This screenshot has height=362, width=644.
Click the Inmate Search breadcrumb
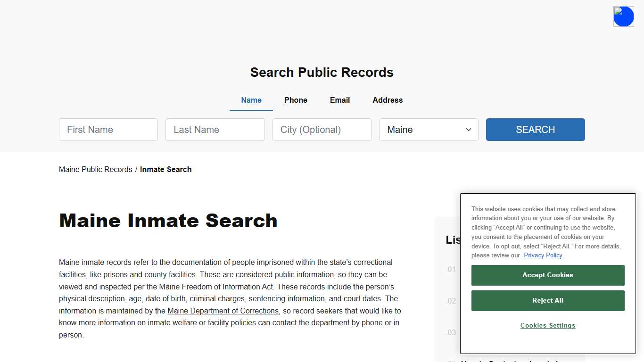(x=165, y=169)
